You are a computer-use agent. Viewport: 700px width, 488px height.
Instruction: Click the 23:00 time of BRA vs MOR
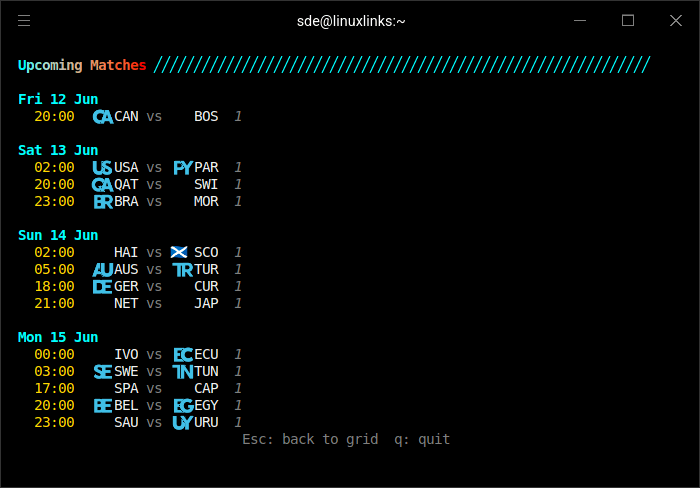click(x=54, y=201)
